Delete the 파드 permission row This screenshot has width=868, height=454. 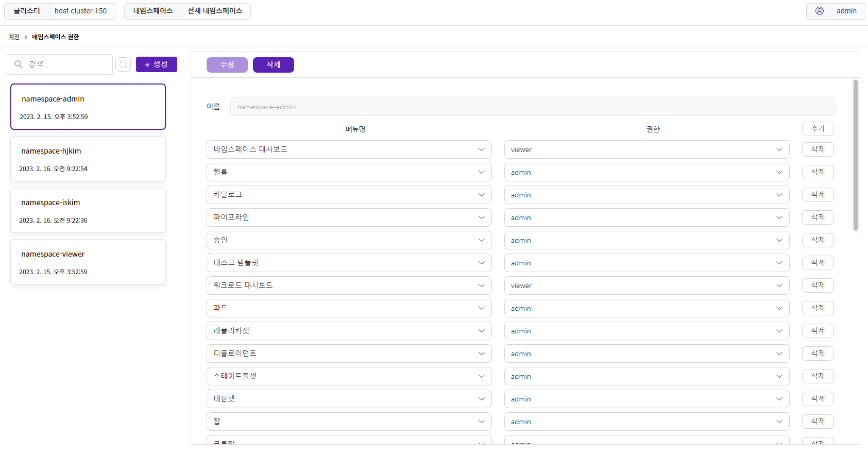click(x=818, y=308)
